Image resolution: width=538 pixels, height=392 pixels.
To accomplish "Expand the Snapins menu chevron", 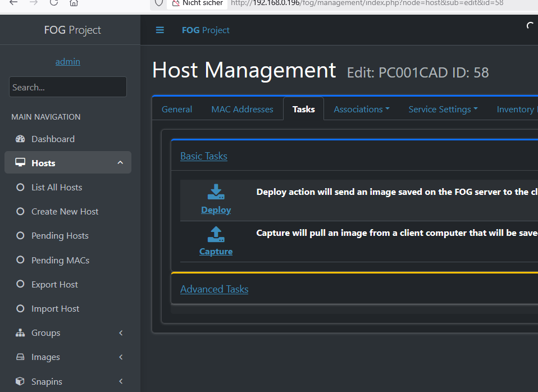I will [x=121, y=381].
